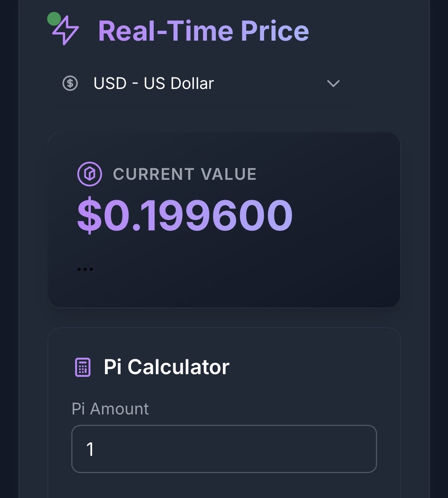Click the Pi coin icon beside Current Value
Viewport: 448px width, 498px height.
tap(90, 174)
